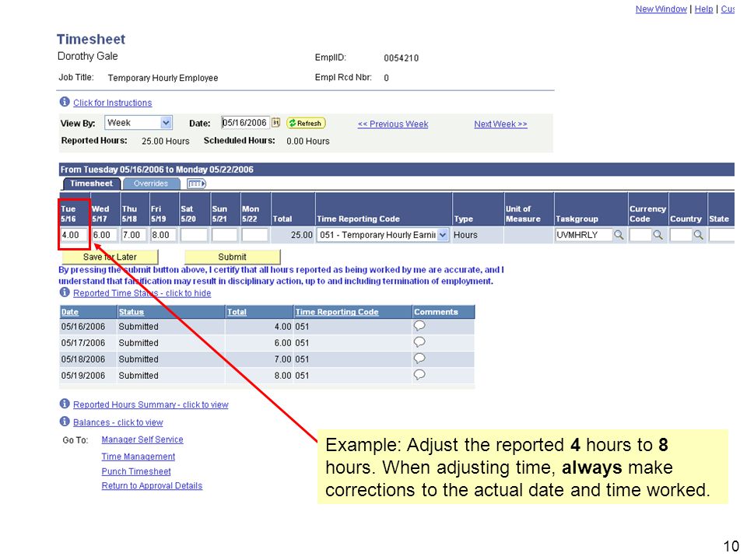Viewport: 747px width, 560px height.
Task: Click the Wed 5/17 hours field
Action: [x=105, y=235]
